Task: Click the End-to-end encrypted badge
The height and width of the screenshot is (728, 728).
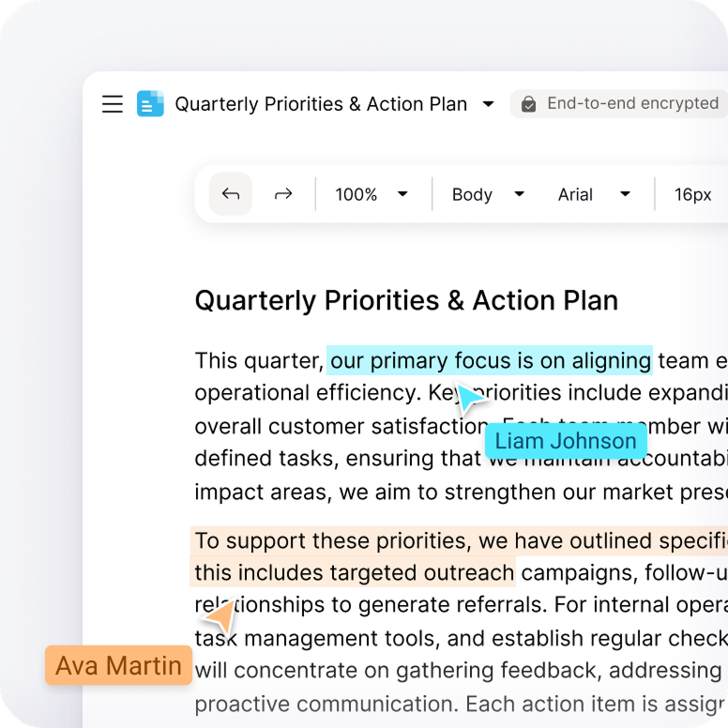Action: [x=620, y=104]
